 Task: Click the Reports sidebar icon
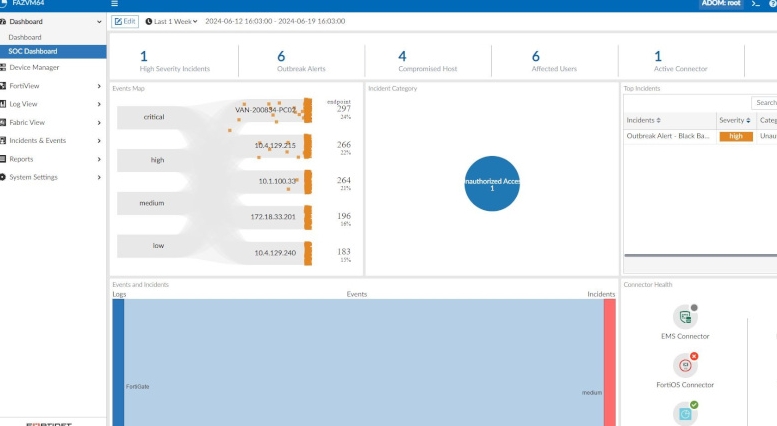[x=4, y=159]
